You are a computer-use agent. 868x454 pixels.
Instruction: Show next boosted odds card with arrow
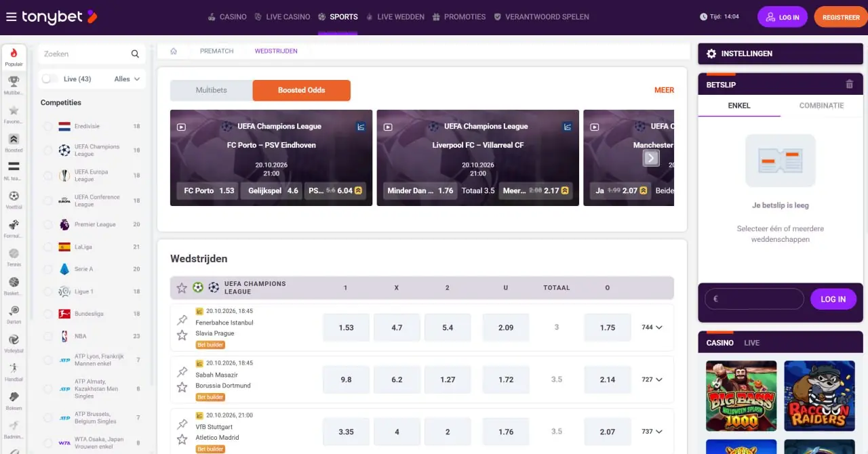point(651,158)
